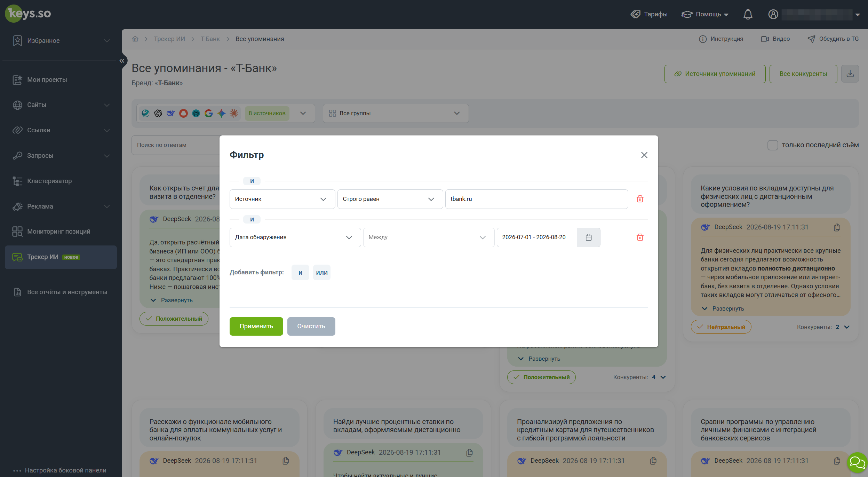Viewport: 868px width, 477px height.
Task: Click the date range input 2026-07-01 - 2026-08-20
Action: (537, 237)
